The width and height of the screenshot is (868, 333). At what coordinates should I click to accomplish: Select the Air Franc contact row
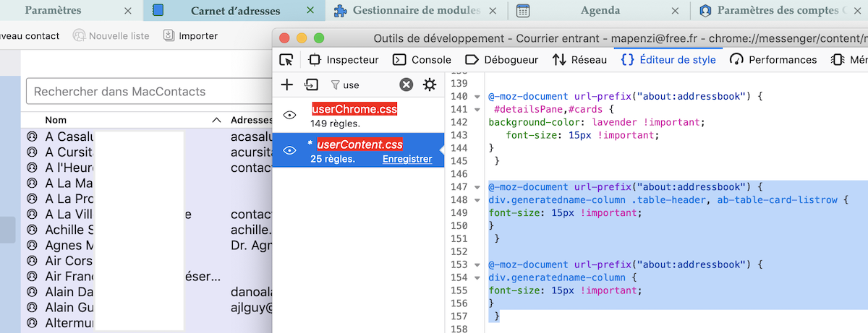point(147,277)
